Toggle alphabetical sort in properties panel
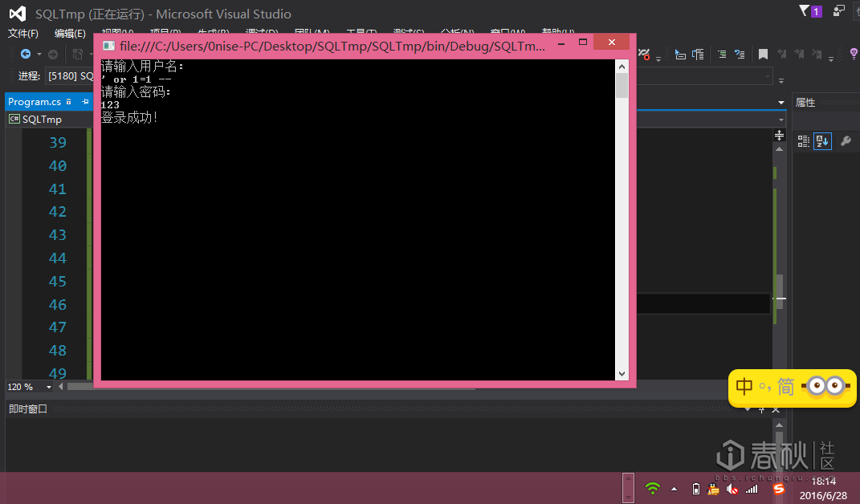Screen dimensions: 860x504 822,141
